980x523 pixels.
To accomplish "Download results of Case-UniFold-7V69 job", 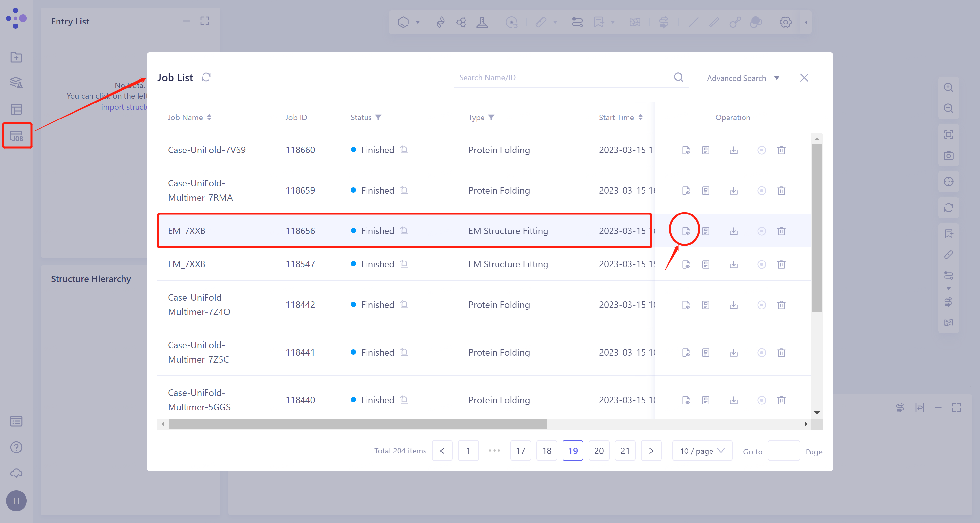I will 733,150.
